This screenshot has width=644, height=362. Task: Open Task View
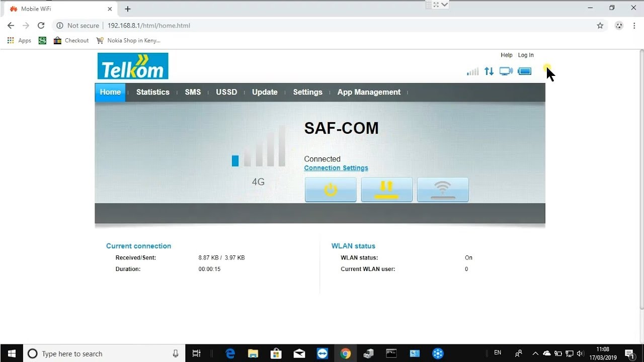tap(197, 353)
